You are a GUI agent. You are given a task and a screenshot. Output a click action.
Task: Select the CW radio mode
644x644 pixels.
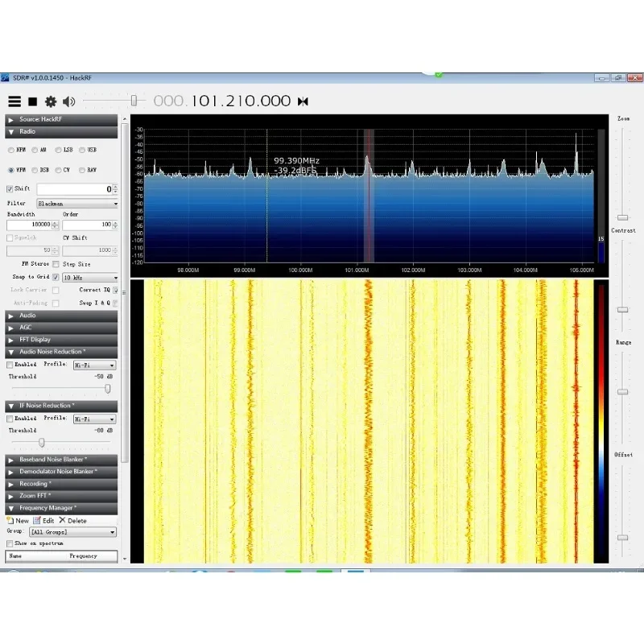58,170
